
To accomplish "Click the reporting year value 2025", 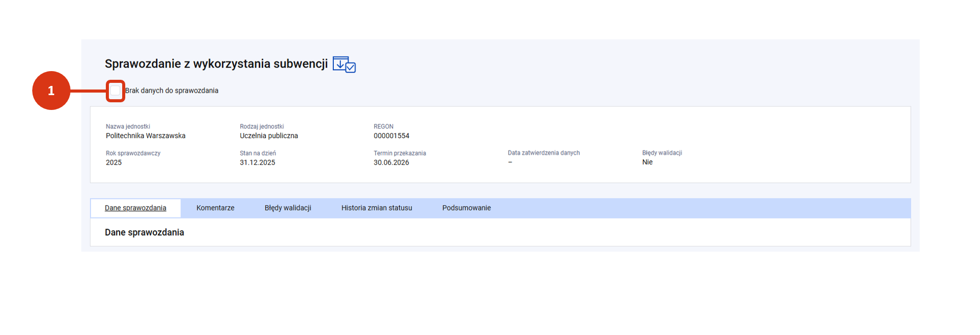I will point(113,163).
